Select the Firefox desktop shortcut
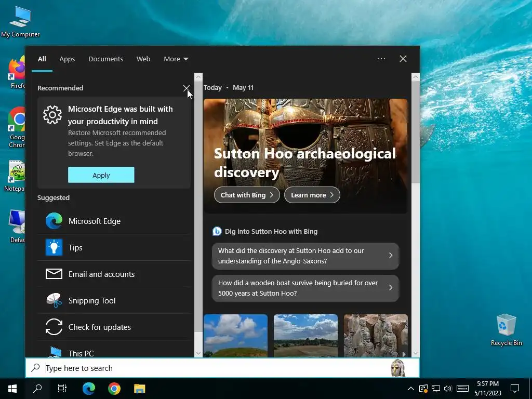Screen dimensions: 532x399 click(x=16, y=73)
